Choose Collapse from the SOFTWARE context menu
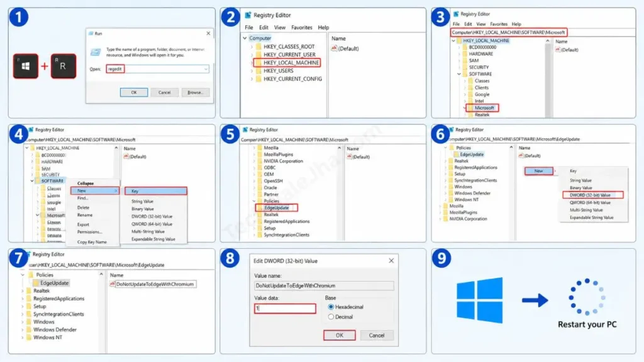The width and height of the screenshot is (644, 362). 86,184
